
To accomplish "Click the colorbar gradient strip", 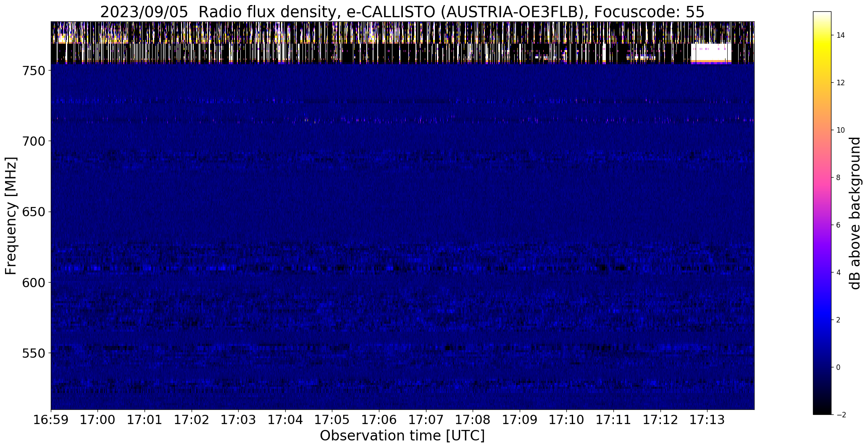I will tap(822, 213).
